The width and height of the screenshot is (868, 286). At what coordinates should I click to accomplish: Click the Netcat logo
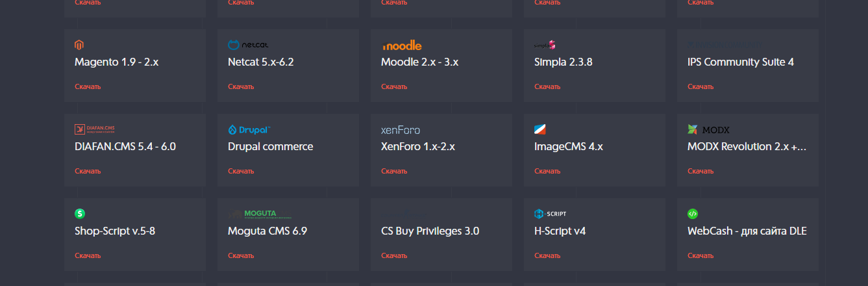(248, 45)
